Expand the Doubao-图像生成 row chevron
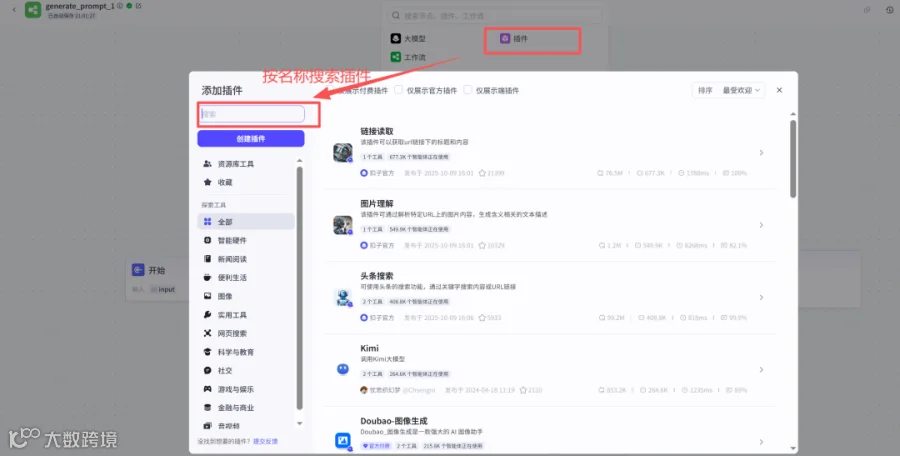 761,442
